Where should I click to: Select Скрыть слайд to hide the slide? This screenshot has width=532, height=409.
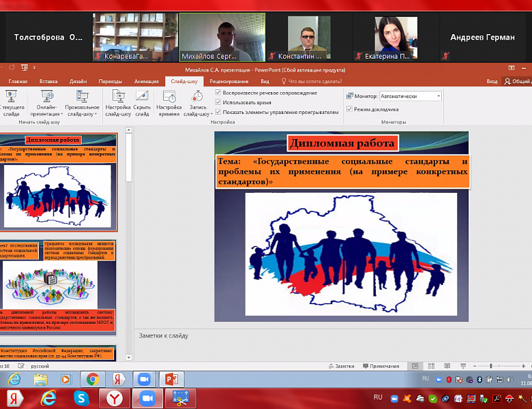click(x=142, y=103)
